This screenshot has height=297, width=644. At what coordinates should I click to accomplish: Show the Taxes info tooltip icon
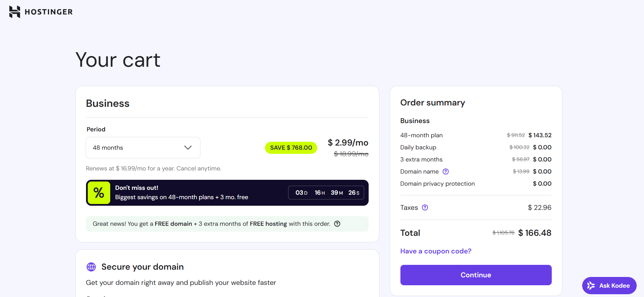tap(425, 207)
